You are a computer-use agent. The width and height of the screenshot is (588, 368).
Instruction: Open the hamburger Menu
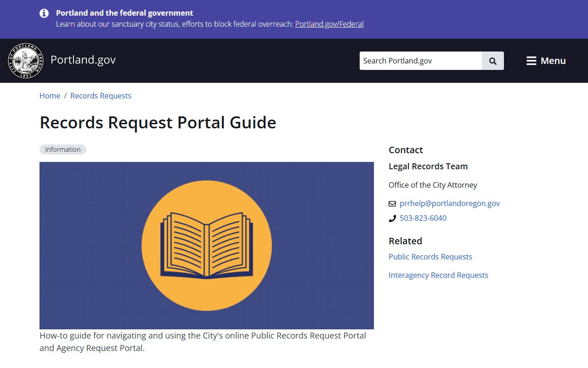546,61
